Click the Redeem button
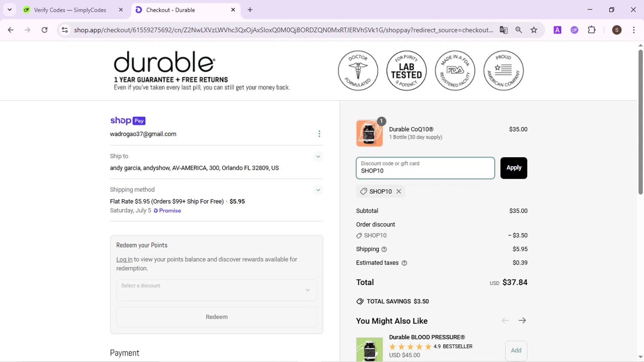 click(x=216, y=317)
